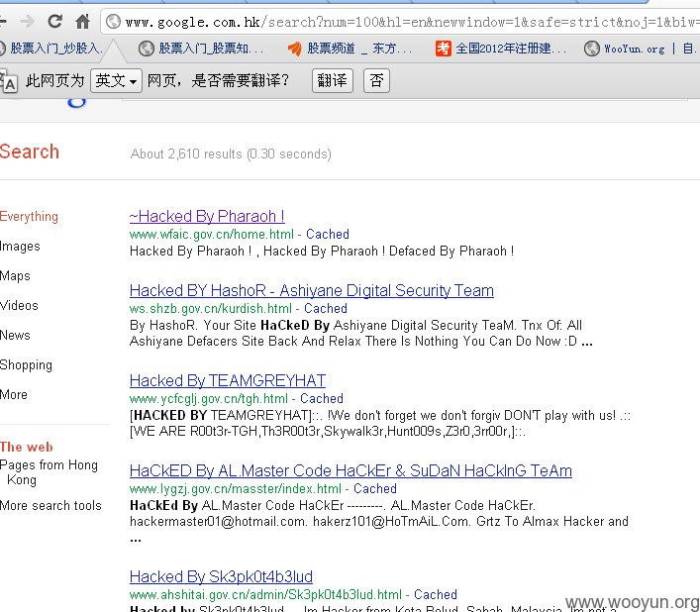Viewport: 700px width, 612px height.
Task: Open cached copy of ahshitai.gov.cn result
Action: [436, 594]
